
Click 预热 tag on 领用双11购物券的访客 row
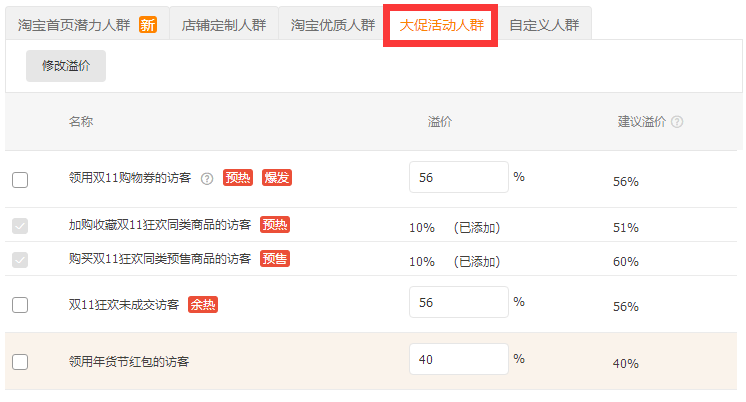click(x=238, y=177)
